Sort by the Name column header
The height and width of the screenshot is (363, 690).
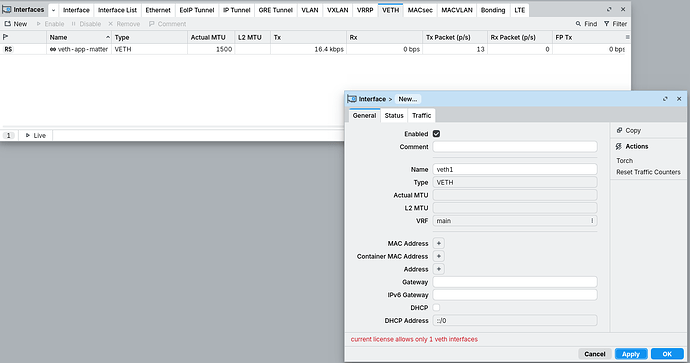tap(79, 37)
